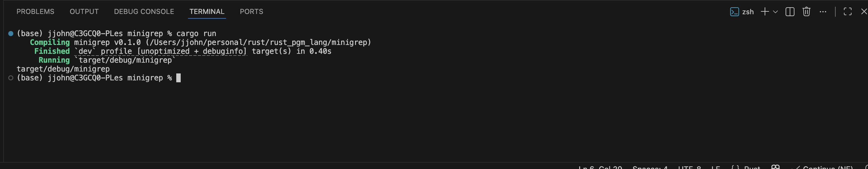Focus the terminal prompt cursor
This screenshot has height=169, width=868.
[178, 78]
